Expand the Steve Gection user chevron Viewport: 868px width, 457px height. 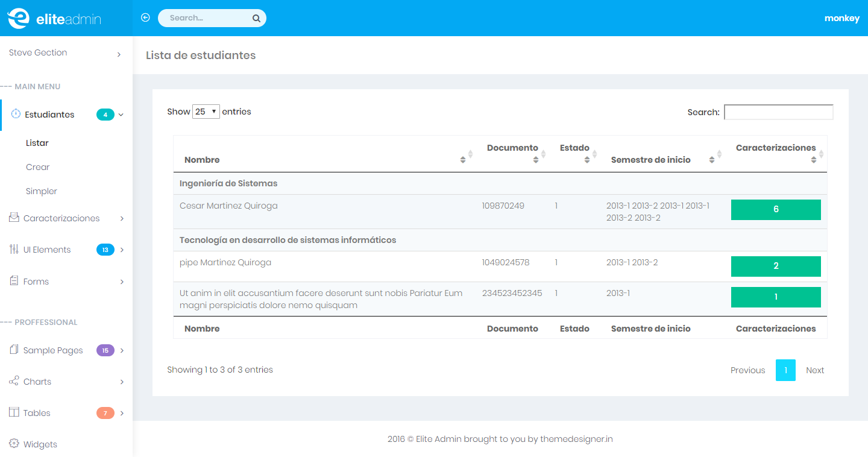click(119, 54)
